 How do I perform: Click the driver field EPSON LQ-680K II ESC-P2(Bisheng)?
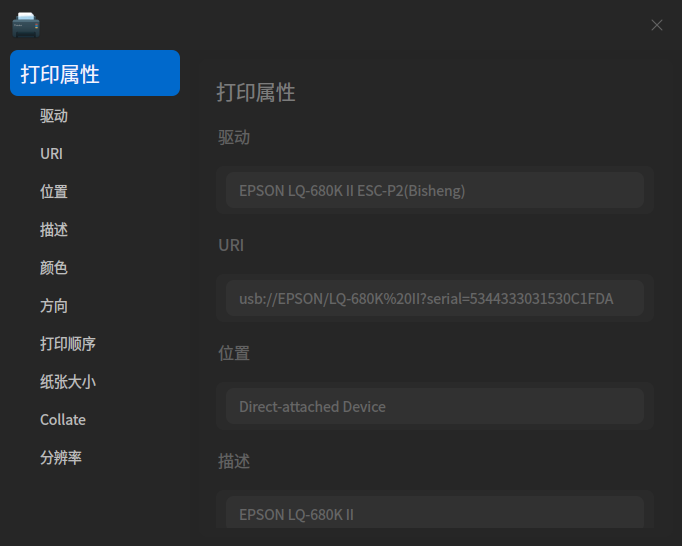tap(435, 190)
